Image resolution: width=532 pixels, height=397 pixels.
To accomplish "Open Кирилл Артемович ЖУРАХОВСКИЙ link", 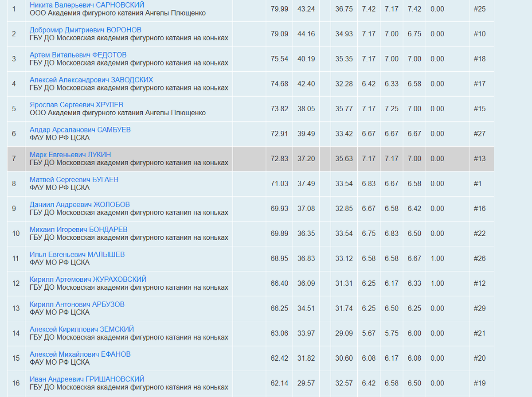I will tap(88, 280).
